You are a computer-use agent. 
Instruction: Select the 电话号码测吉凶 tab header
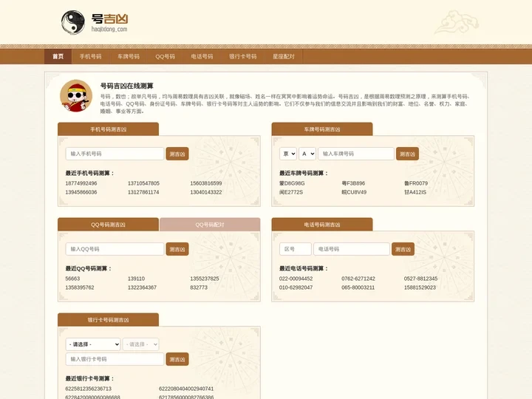tap(322, 225)
